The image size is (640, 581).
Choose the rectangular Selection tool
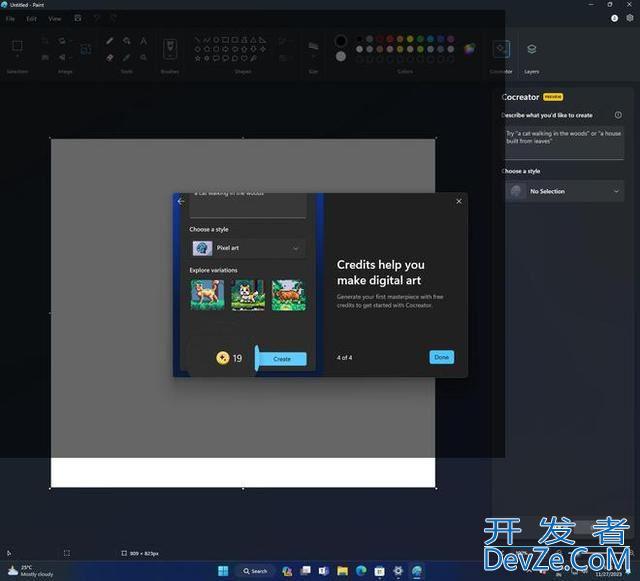tap(17, 45)
